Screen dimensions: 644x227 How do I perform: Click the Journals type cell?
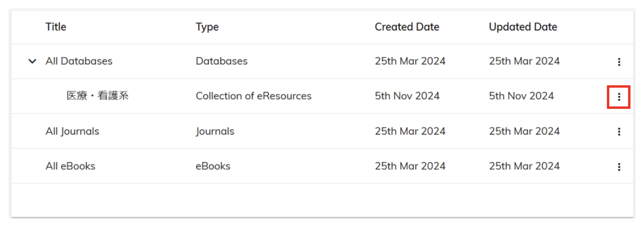point(215,131)
